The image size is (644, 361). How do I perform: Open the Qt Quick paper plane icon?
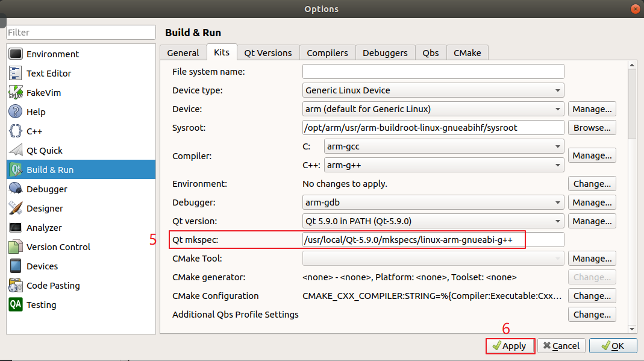[16, 150]
